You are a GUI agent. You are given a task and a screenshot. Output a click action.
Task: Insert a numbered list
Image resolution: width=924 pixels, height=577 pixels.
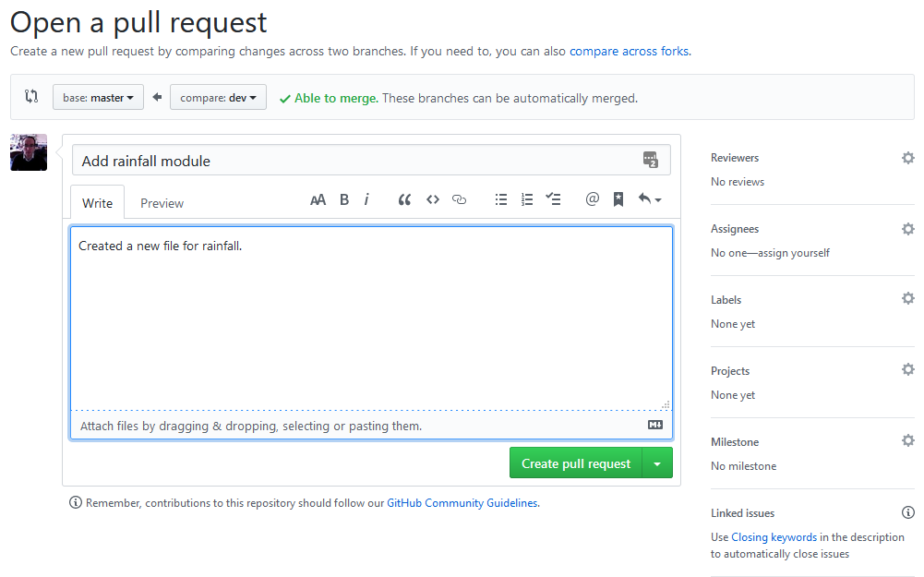point(526,198)
